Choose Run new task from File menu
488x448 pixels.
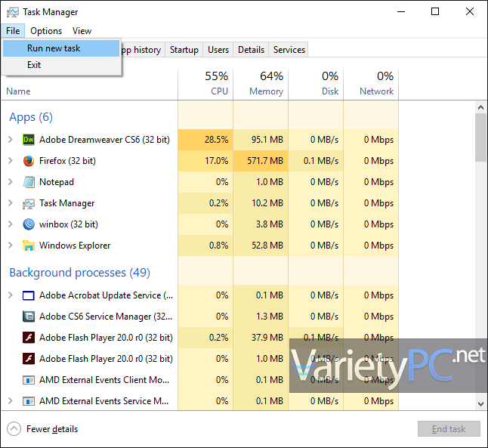[61, 48]
